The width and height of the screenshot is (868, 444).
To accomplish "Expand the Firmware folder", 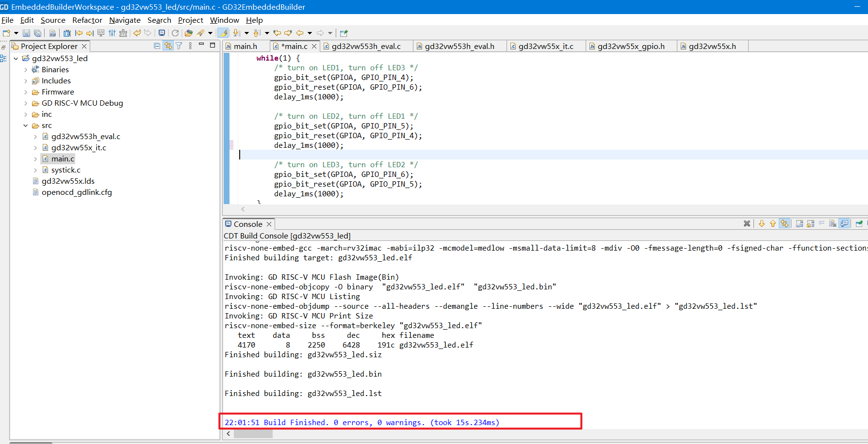I will (x=26, y=92).
